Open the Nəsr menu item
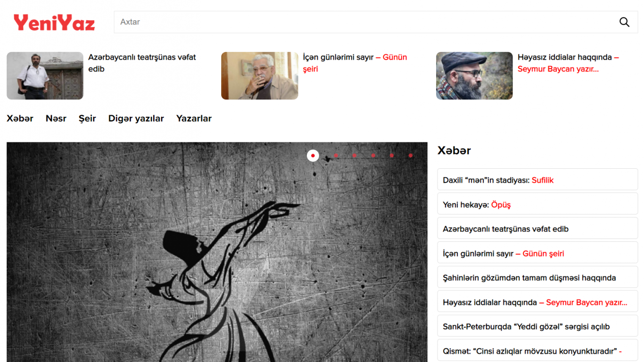644x362 pixels. pyautogui.click(x=56, y=118)
